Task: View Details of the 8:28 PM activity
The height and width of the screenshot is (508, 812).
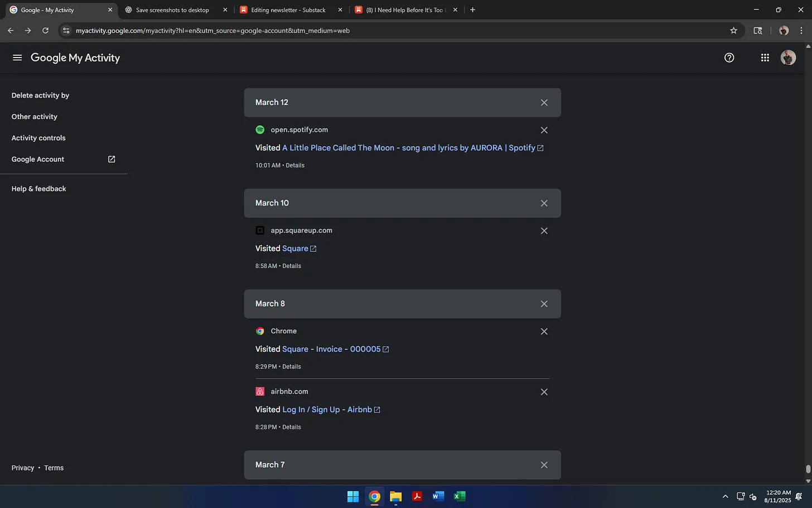Action: [292, 427]
